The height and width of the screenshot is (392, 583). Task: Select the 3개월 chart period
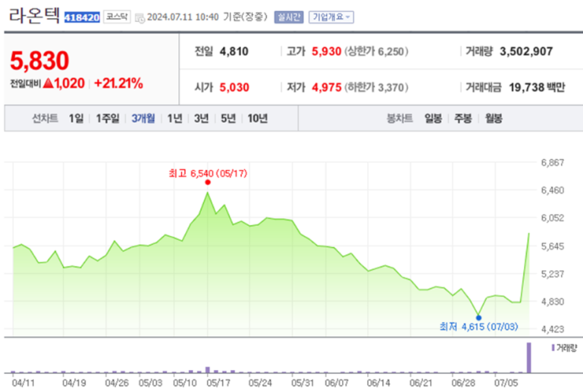tap(143, 118)
